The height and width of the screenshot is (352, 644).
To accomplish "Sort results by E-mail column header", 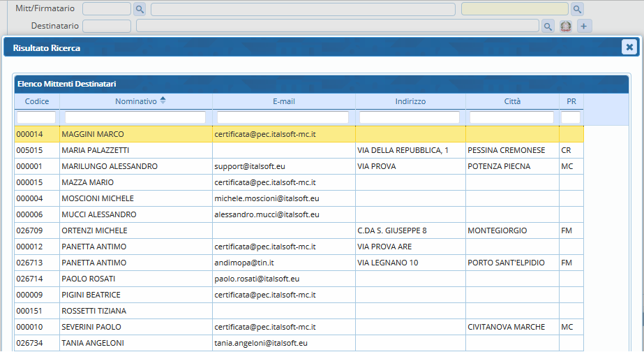I will coord(283,101).
